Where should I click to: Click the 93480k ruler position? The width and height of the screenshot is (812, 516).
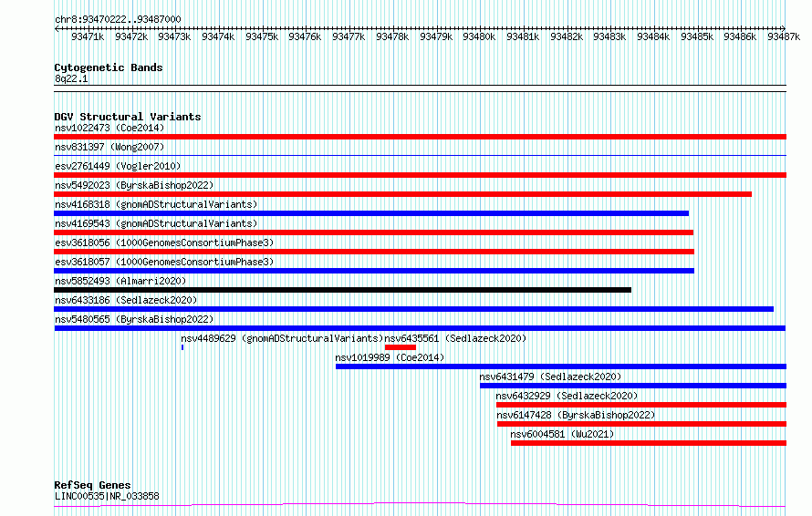[x=479, y=36]
